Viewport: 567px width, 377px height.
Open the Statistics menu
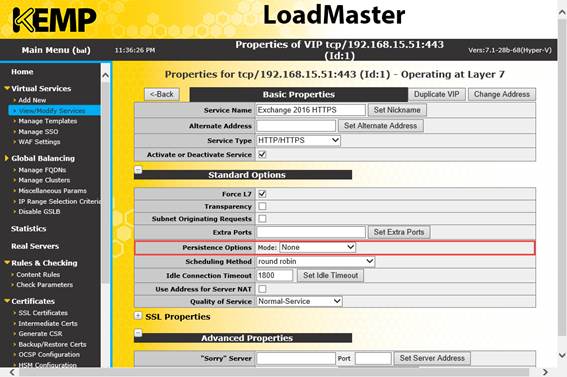point(29,228)
